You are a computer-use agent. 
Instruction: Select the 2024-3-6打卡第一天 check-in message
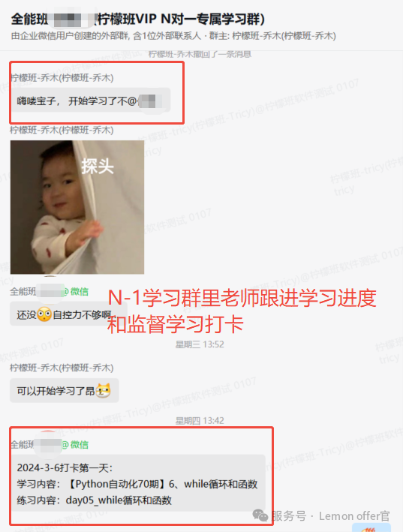tap(137, 483)
